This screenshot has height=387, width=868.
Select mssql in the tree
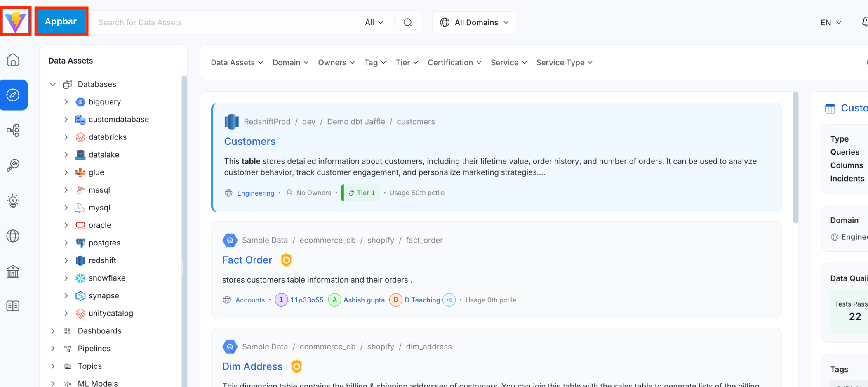tap(99, 190)
